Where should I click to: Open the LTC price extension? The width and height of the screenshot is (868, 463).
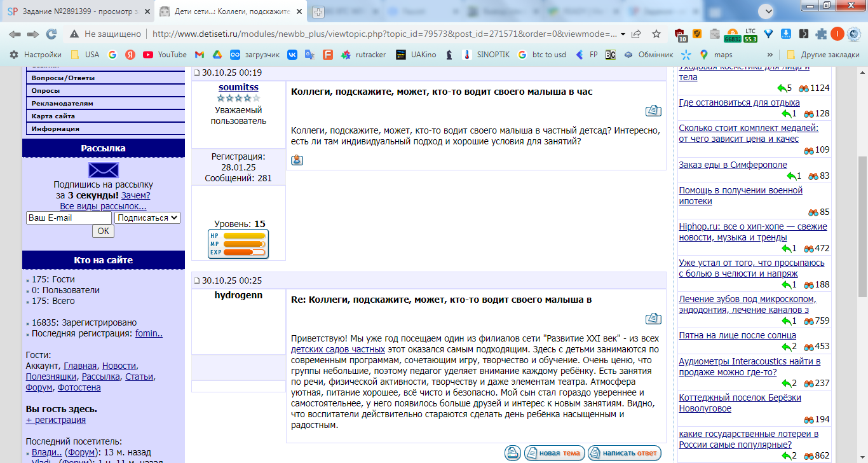(750, 34)
